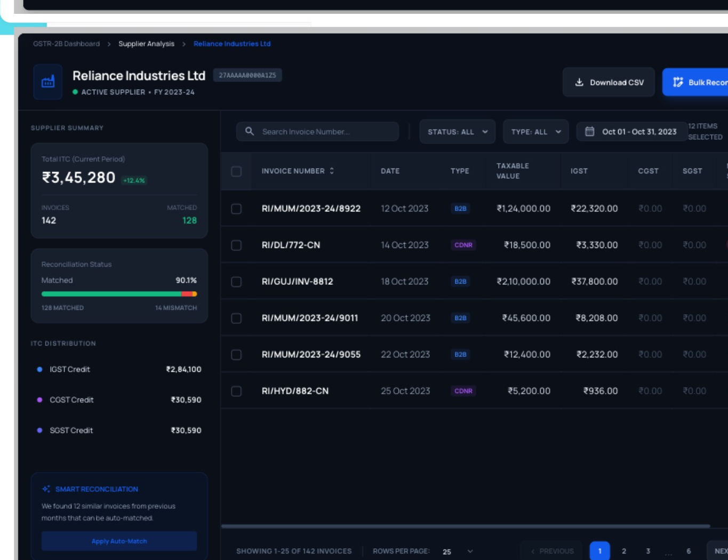Click the Smart Reconciliation sparkle icon
The height and width of the screenshot is (560, 728).
(x=46, y=489)
